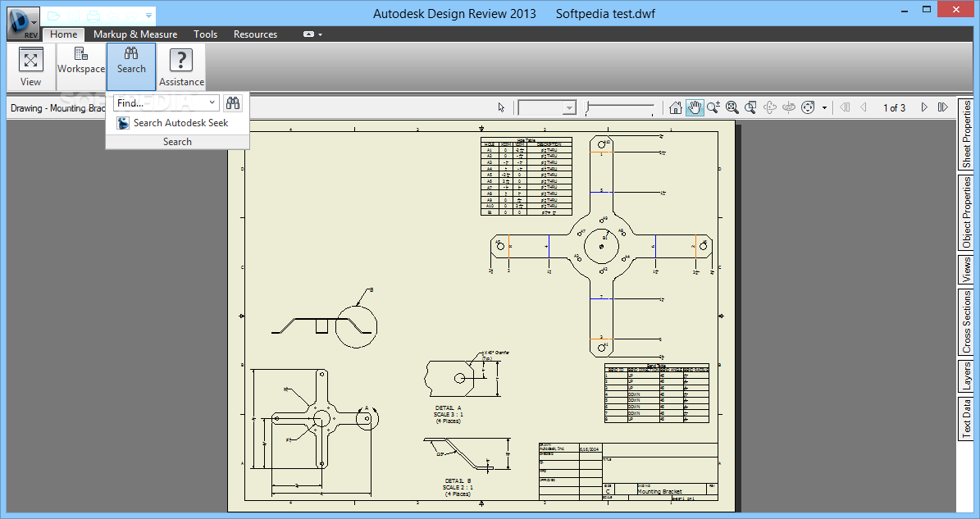980x519 pixels.
Task: Click the Fit to Window zoom icon
Action: coord(732,107)
